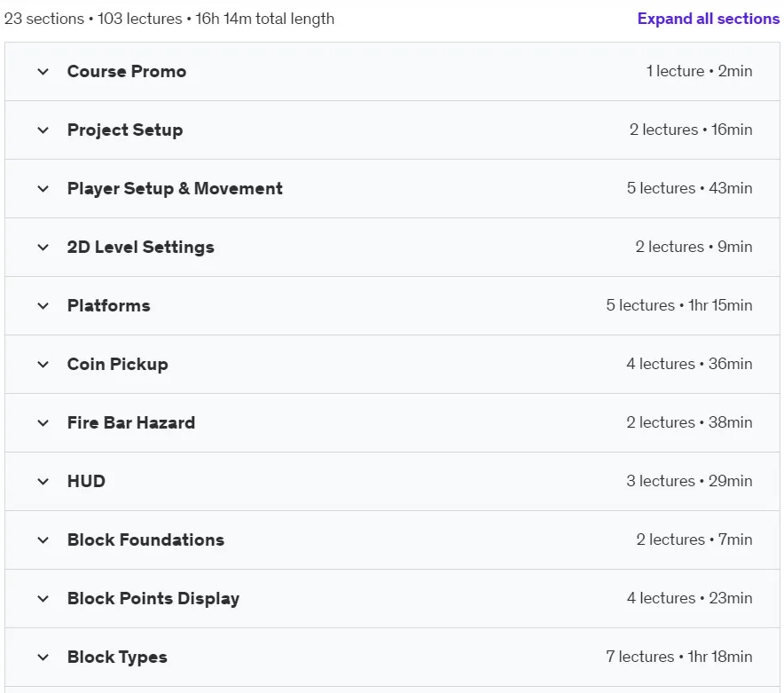Viewport: 784px width, 693px height.
Task: Expand the Block Types section chevron
Action: click(x=43, y=657)
